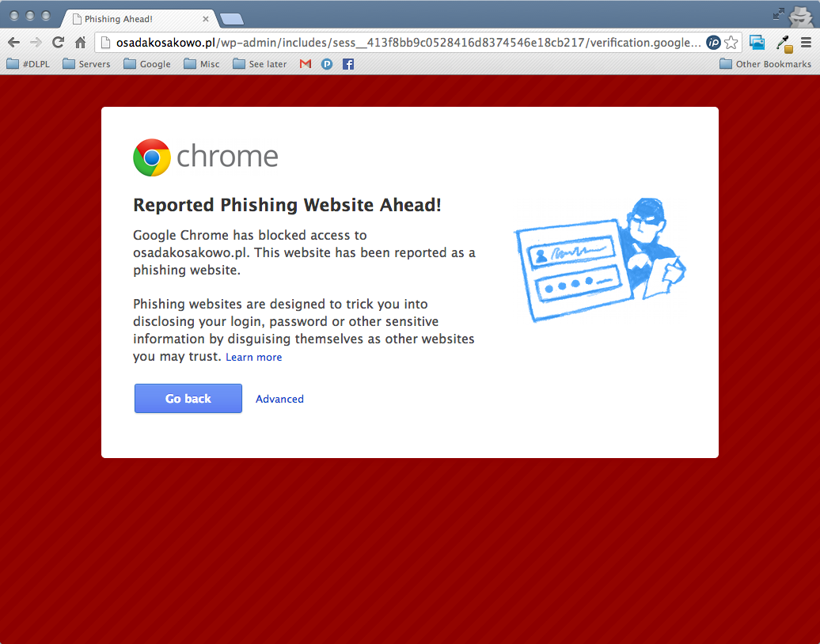Click the Go back button
The width and height of the screenshot is (820, 644).
188,398
